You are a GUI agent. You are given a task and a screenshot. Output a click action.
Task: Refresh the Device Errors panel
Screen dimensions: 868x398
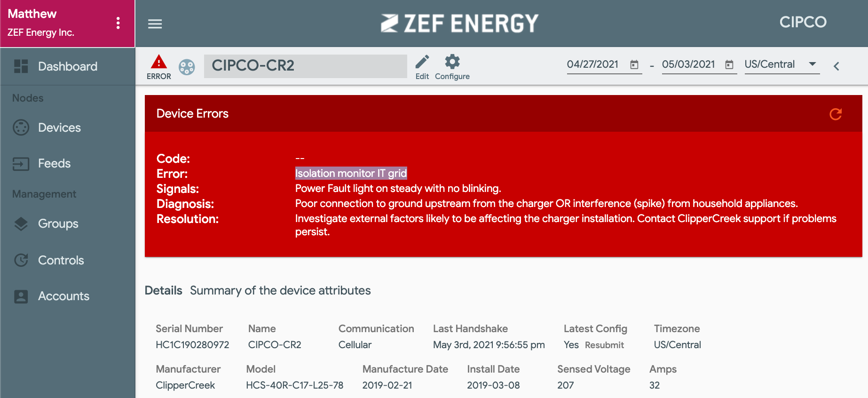click(836, 114)
